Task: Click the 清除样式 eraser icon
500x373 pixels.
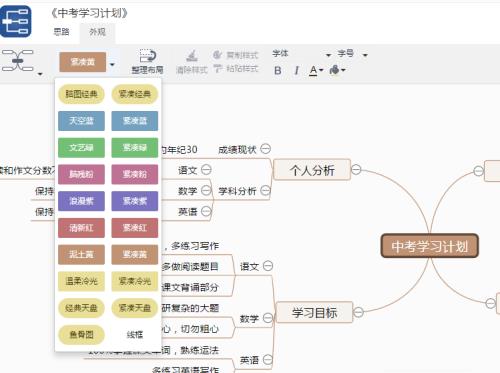Action: (192, 56)
